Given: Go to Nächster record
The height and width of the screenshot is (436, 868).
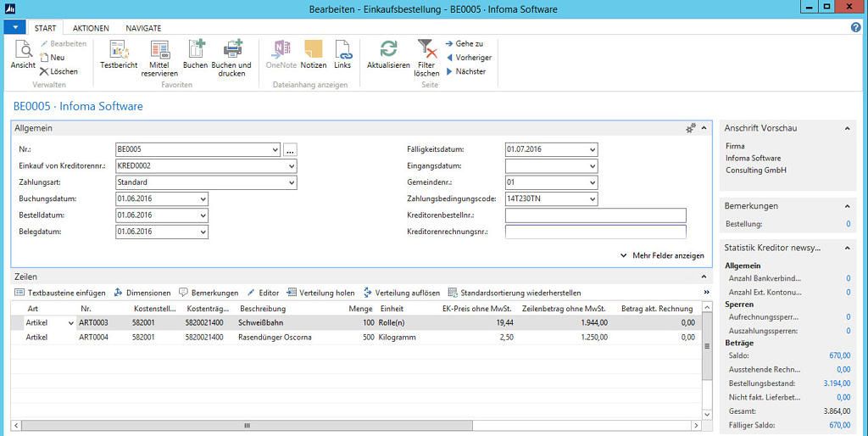Looking at the screenshot, I should coord(466,71).
